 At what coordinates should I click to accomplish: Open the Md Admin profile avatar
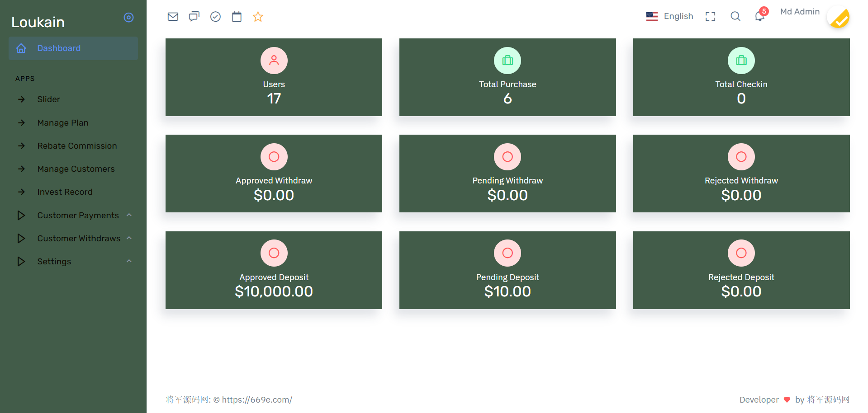tap(838, 18)
